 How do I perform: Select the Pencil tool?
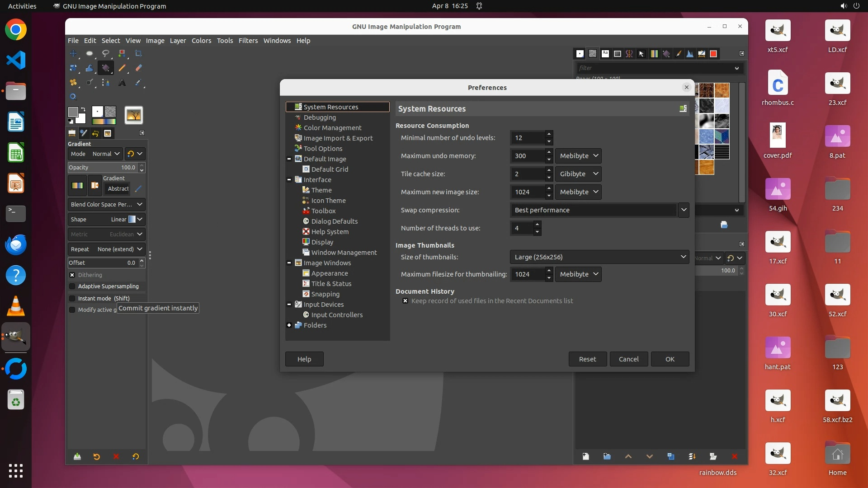point(122,68)
